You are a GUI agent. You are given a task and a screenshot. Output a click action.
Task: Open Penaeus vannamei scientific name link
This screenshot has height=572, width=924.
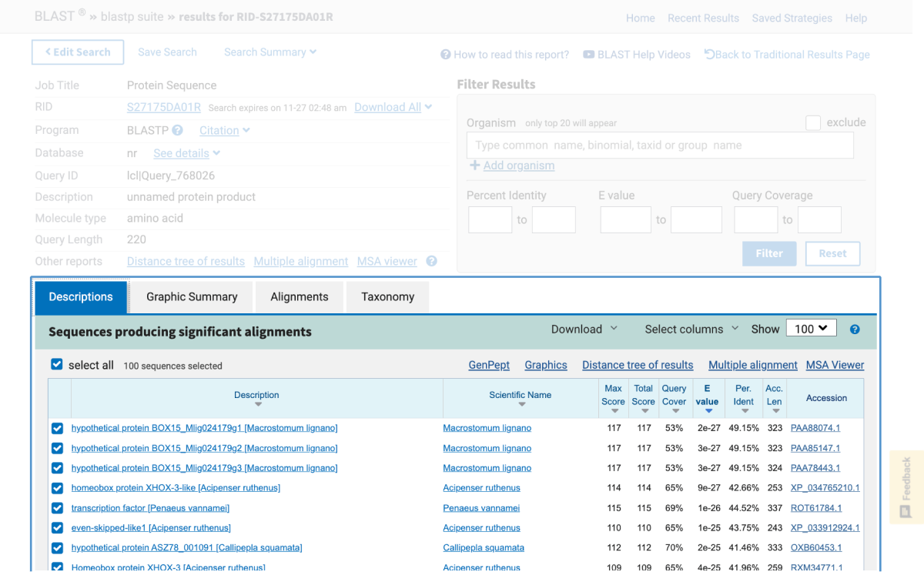481,508
